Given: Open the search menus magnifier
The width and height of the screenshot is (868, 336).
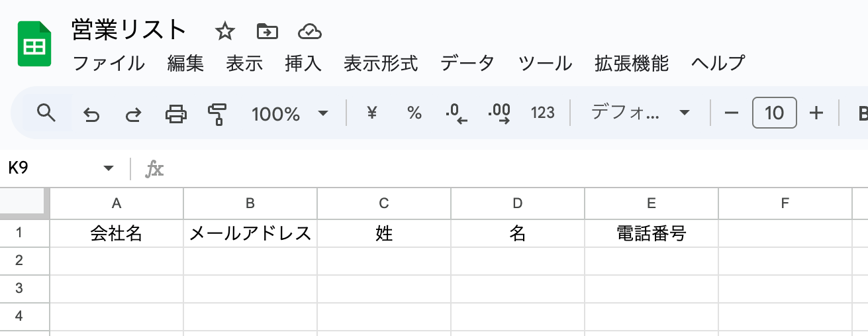Looking at the screenshot, I should point(46,113).
